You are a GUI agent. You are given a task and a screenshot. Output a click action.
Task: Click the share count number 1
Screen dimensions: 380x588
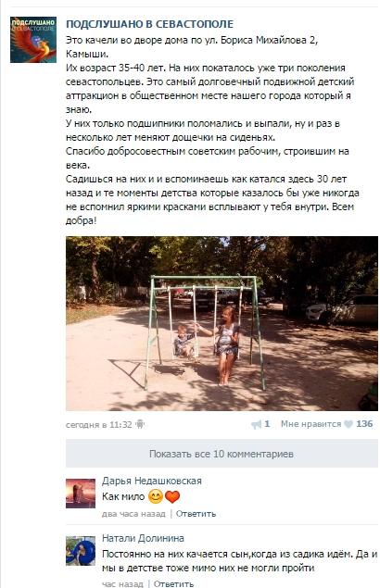tap(267, 424)
